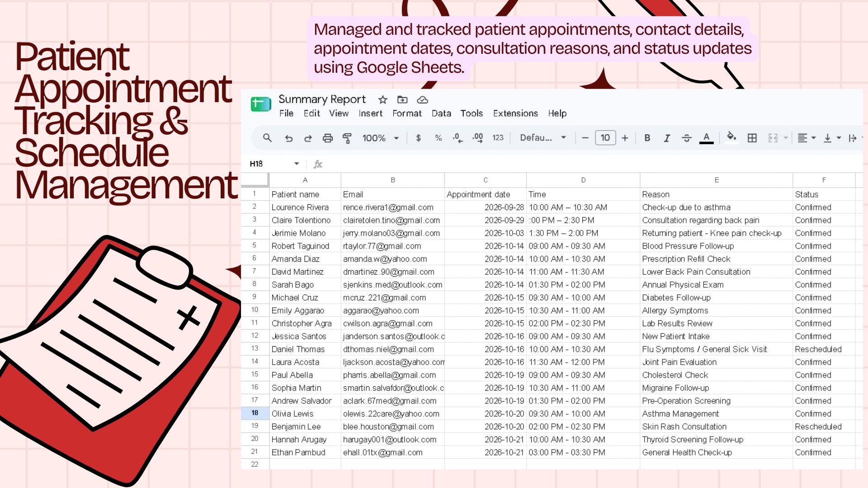868x488 pixels.
Task: Check the cloud save status icon
Action: (422, 99)
